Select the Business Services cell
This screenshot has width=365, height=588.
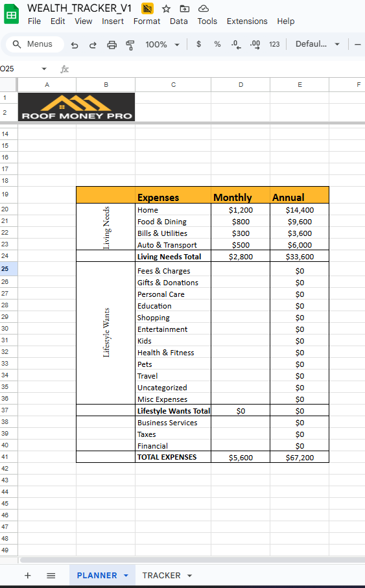(x=173, y=422)
